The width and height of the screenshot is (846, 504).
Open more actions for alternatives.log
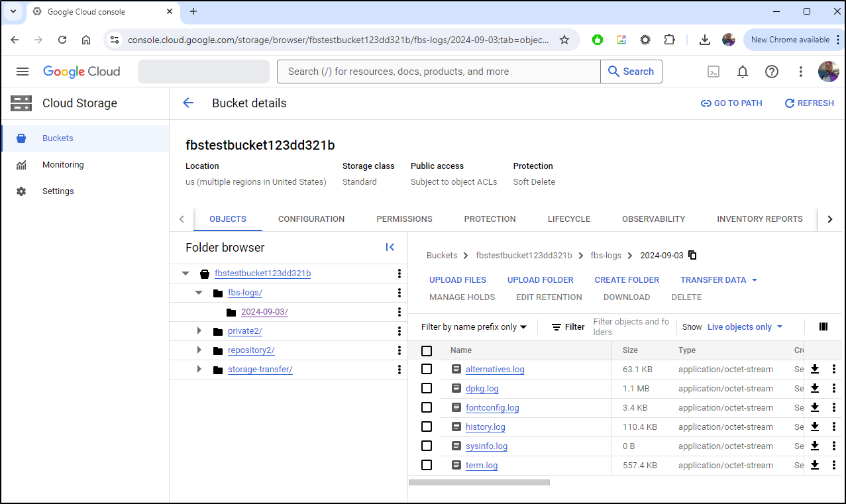coord(834,369)
